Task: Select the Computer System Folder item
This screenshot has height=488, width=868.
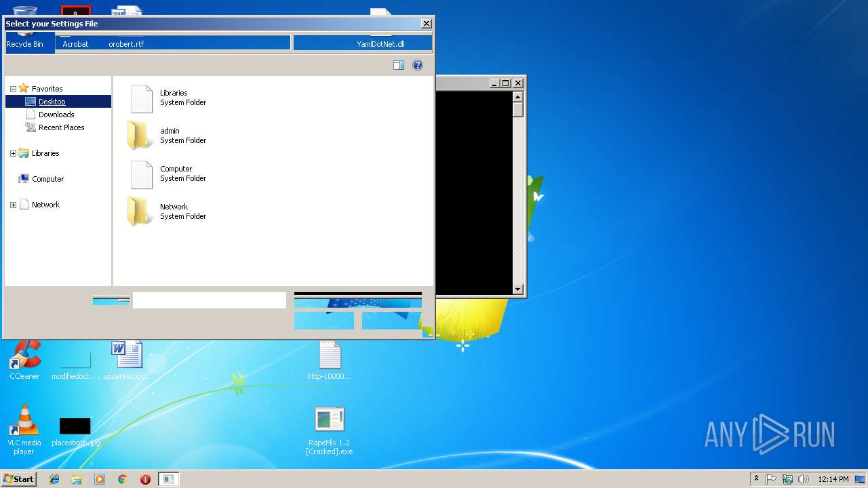Action: click(x=167, y=174)
